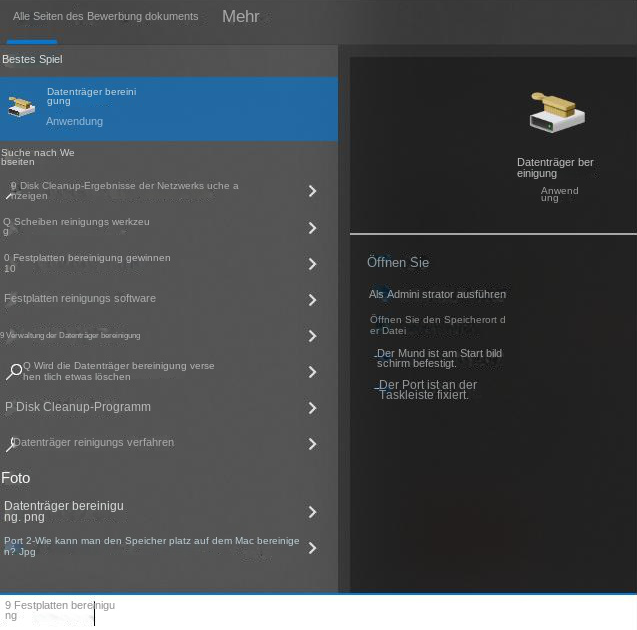This screenshot has height=630, width=637.
Task: Expand Festplatten reinigungs software arrow
Action: coord(312,300)
